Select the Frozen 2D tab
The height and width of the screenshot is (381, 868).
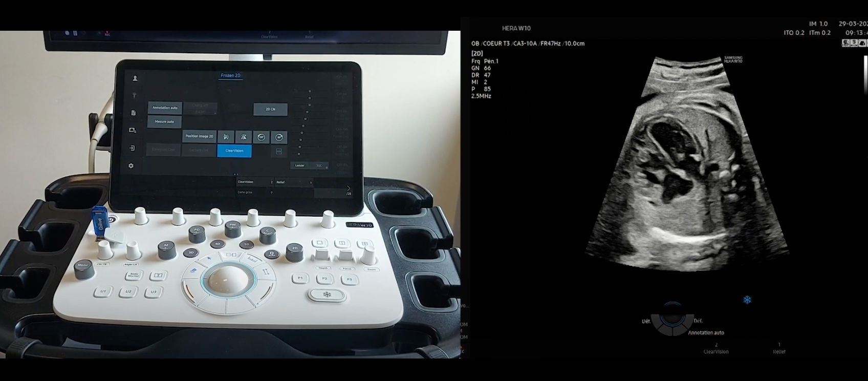[x=230, y=75]
